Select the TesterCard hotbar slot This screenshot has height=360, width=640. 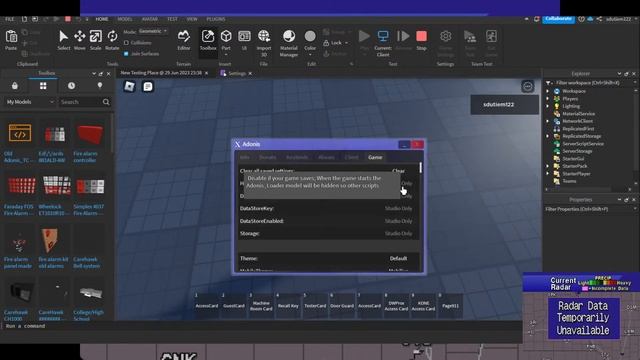(315, 305)
